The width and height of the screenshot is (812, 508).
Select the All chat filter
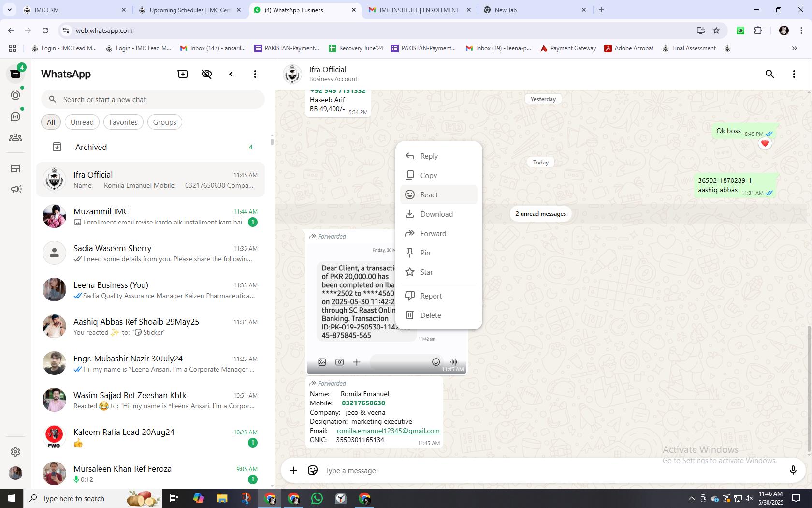tap(51, 122)
